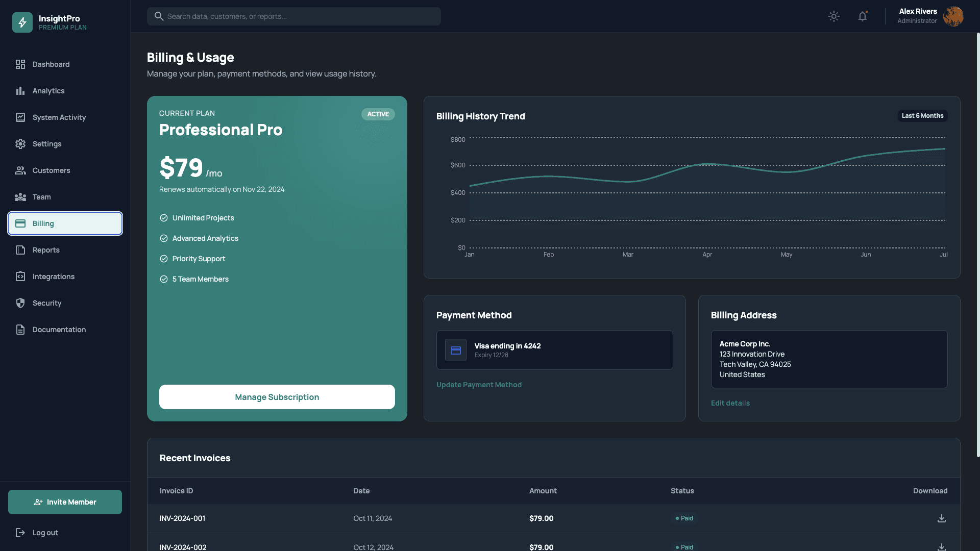The width and height of the screenshot is (980, 551).
Task: Open notifications via the bell icon
Action: (x=862, y=16)
